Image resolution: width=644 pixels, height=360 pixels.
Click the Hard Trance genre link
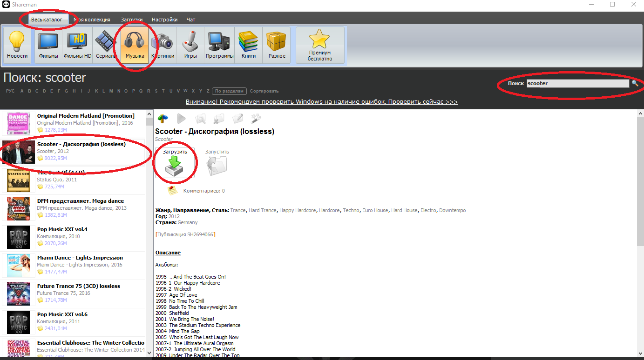pos(263,210)
